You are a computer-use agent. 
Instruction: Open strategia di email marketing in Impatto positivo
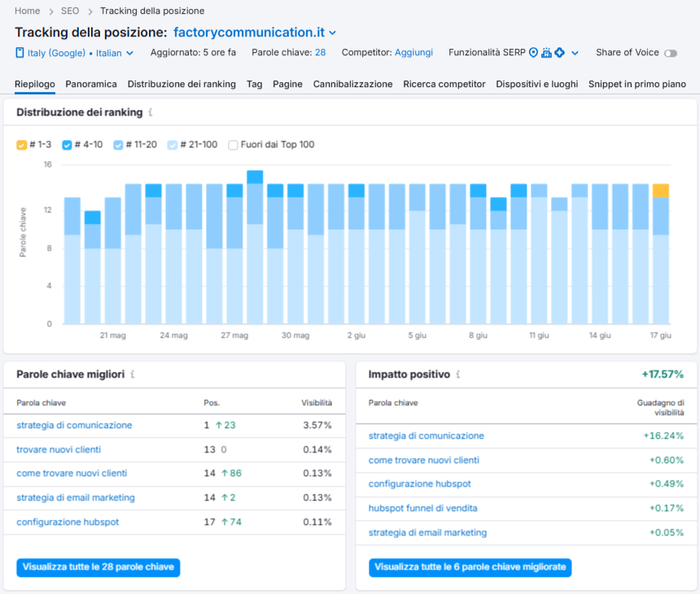427,532
